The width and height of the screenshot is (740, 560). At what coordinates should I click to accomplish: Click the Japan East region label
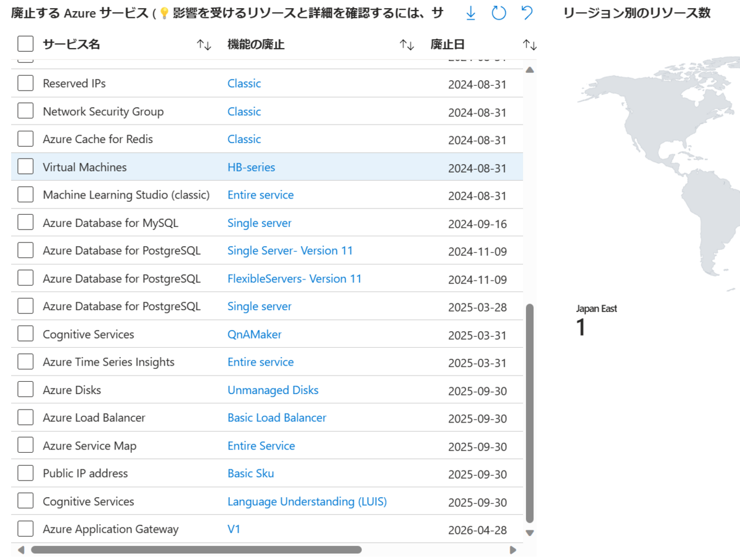pyautogui.click(x=596, y=308)
